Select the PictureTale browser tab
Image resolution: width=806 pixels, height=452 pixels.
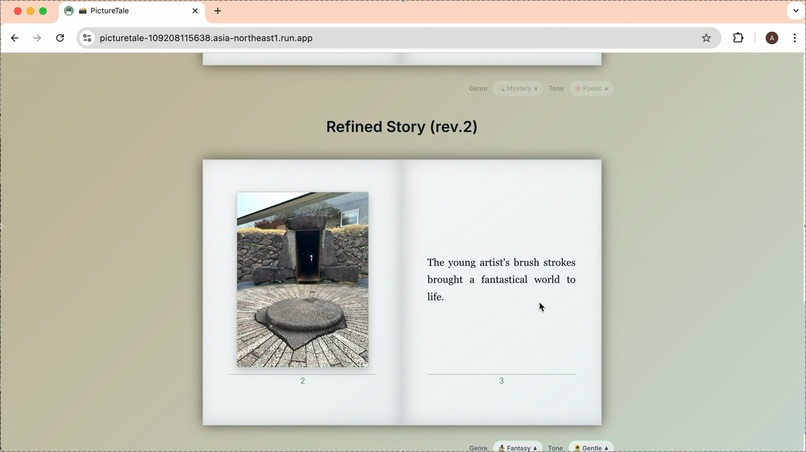[132, 11]
